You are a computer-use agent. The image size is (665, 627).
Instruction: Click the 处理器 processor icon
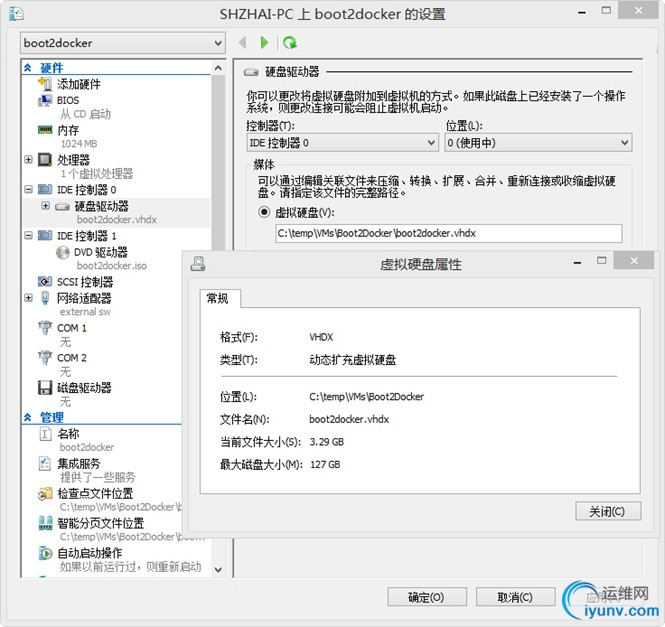(45, 160)
